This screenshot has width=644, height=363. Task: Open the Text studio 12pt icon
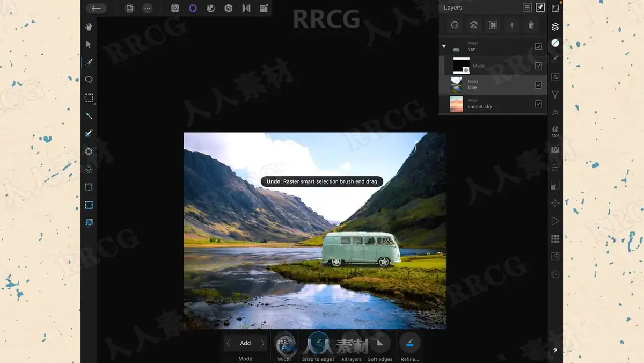pos(555,131)
